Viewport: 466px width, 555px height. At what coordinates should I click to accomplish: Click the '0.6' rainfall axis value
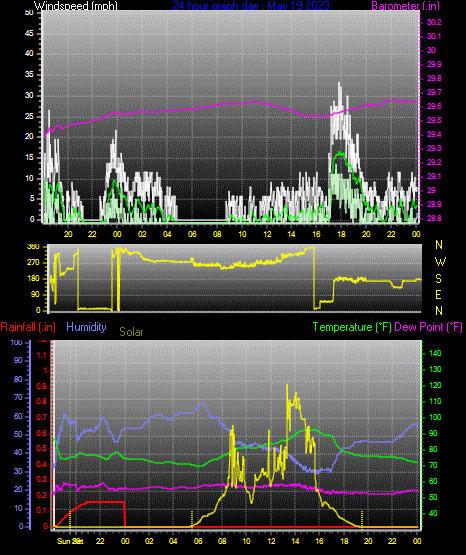click(42, 433)
